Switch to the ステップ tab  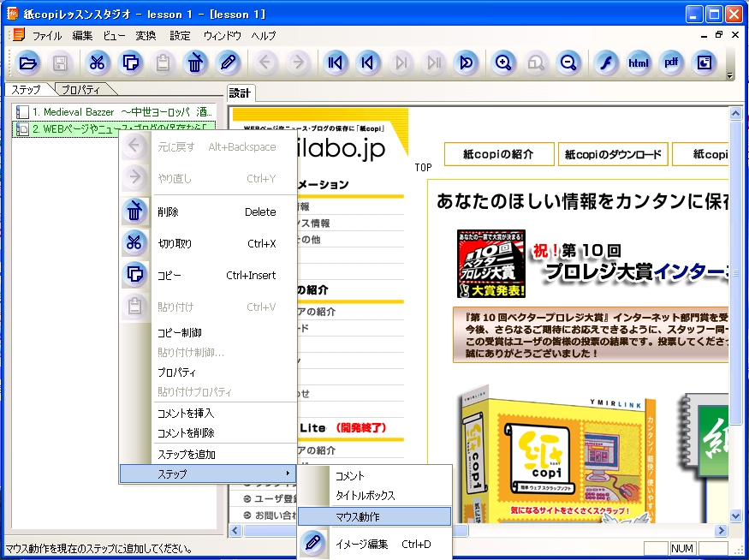[27, 89]
